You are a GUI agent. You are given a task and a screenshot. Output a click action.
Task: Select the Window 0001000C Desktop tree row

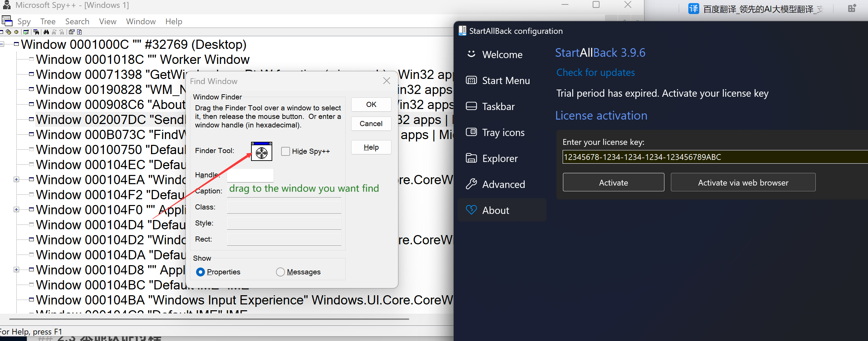[134, 44]
